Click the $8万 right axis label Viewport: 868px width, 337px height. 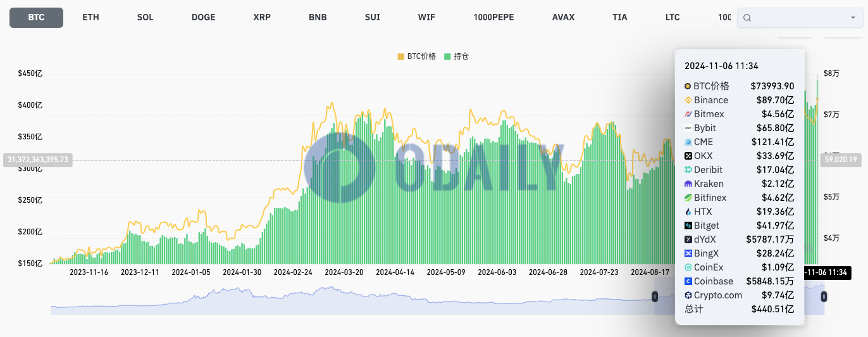coord(831,73)
